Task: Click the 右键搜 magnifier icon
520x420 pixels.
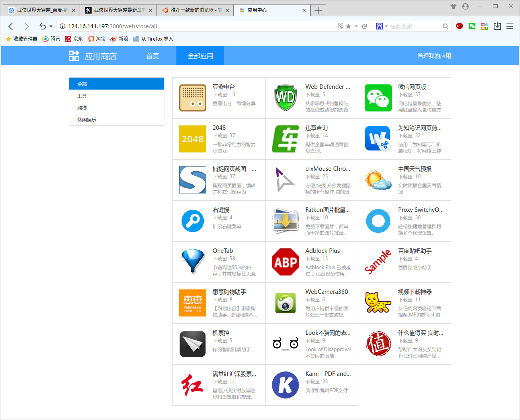Action: pos(193,221)
